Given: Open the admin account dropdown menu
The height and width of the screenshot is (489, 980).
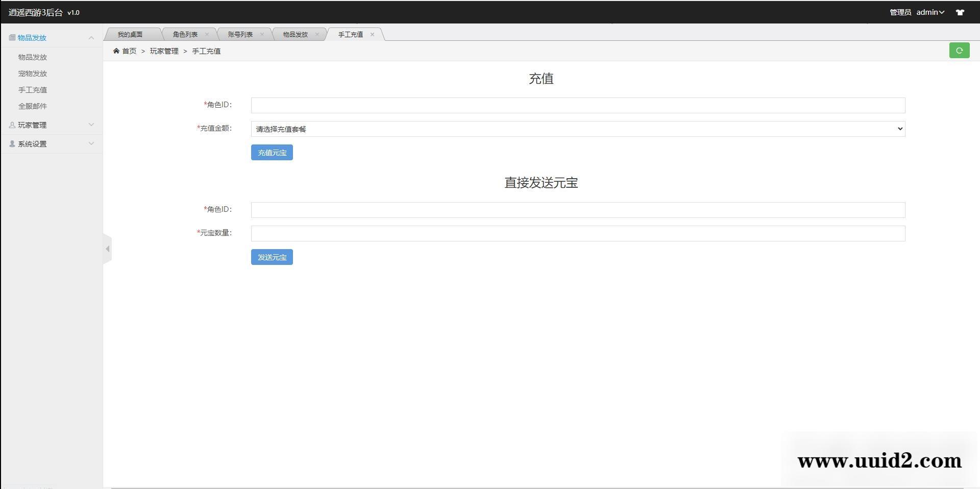Looking at the screenshot, I should [929, 12].
